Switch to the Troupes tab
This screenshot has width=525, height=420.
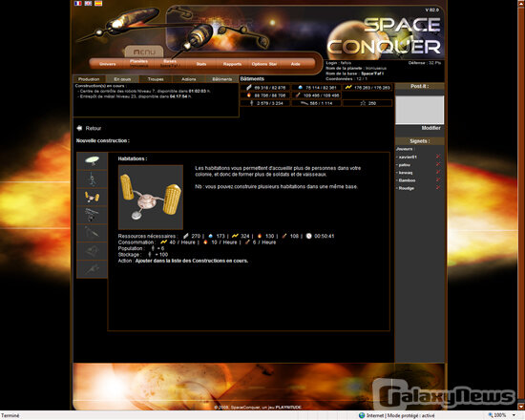point(156,79)
